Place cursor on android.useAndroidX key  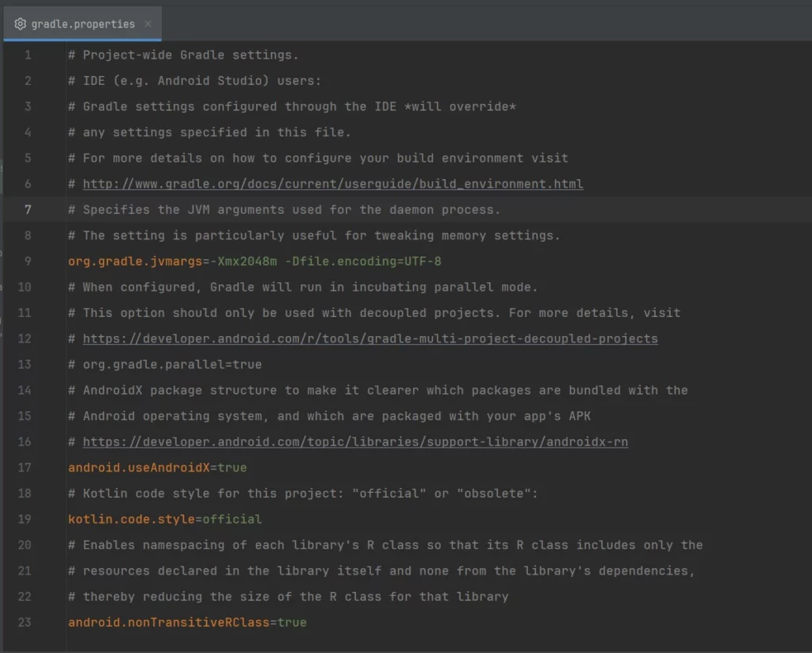(x=139, y=468)
